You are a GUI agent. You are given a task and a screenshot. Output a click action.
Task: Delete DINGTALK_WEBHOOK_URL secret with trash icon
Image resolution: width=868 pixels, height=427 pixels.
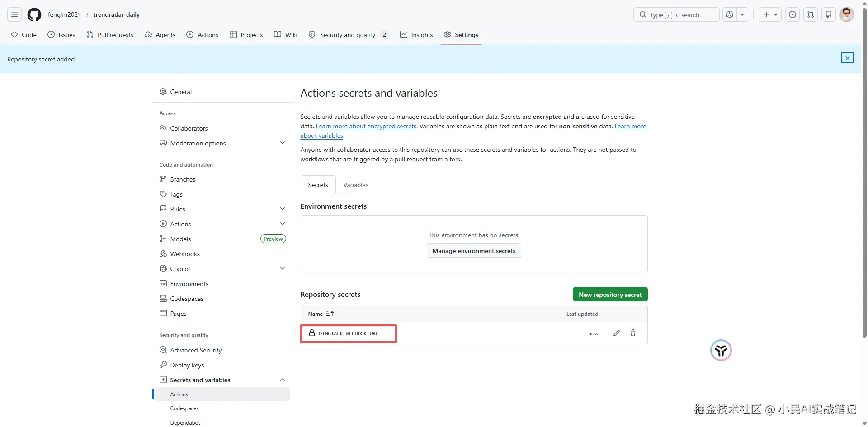tap(633, 333)
